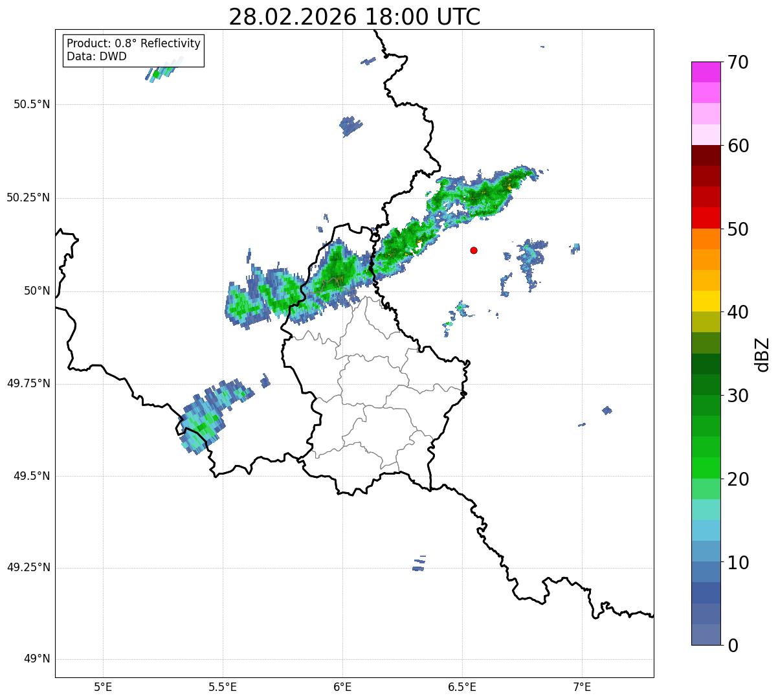The height and width of the screenshot is (700, 778).
Task: Click the 6.5°E longitude label
Action: (462, 686)
